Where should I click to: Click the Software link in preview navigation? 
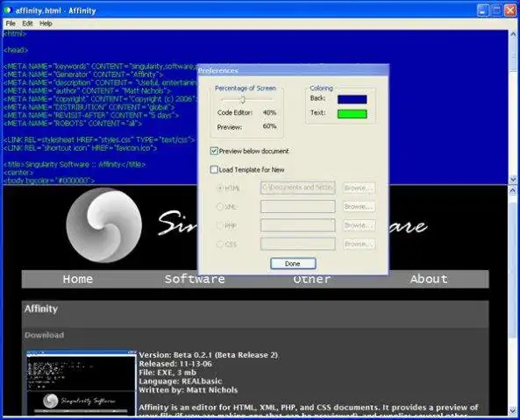pos(195,279)
